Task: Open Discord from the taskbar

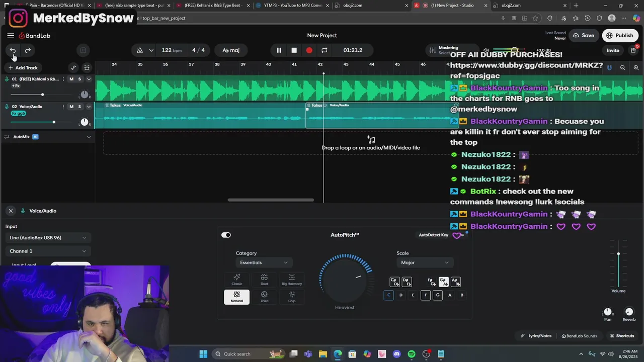Action: tap(397, 354)
